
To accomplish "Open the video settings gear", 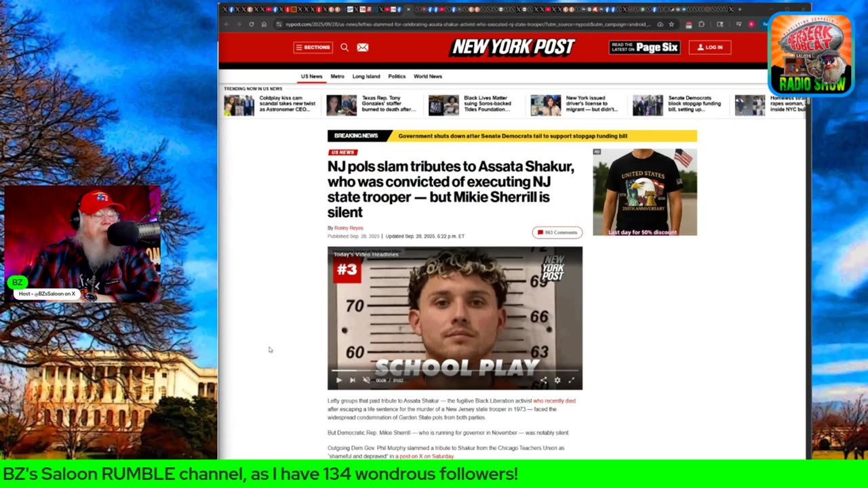I will click(x=557, y=380).
